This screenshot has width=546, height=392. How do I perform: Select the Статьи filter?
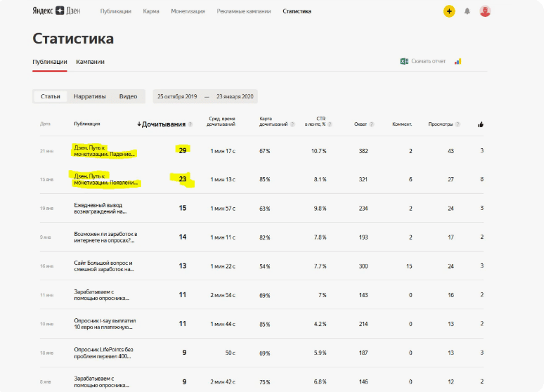(50, 96)
